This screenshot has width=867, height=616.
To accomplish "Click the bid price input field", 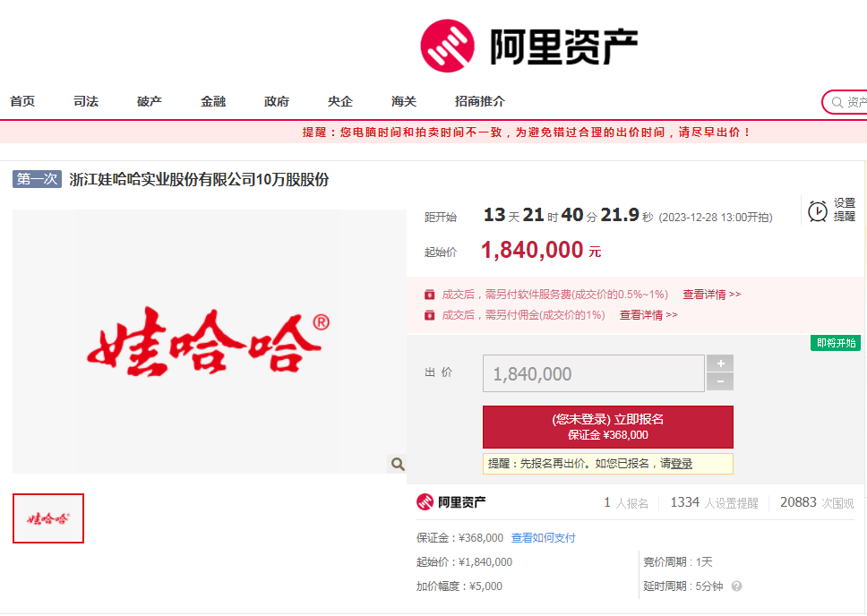I will [x=593, y=373].
